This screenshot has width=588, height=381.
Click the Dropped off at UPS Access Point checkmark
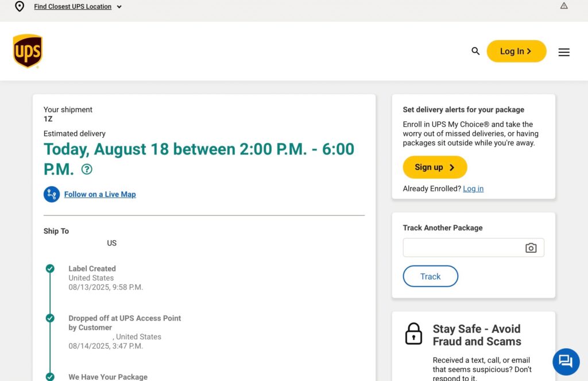coord(50,318)
